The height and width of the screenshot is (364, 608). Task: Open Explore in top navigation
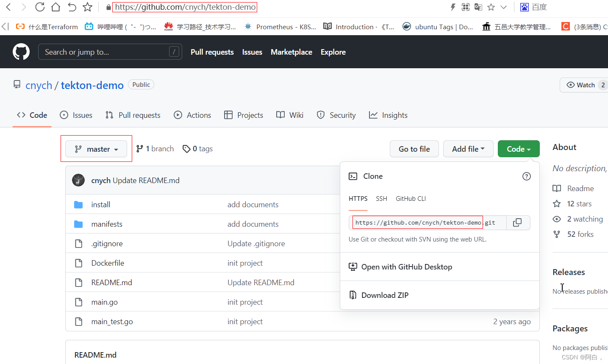(x=333, y=52)
